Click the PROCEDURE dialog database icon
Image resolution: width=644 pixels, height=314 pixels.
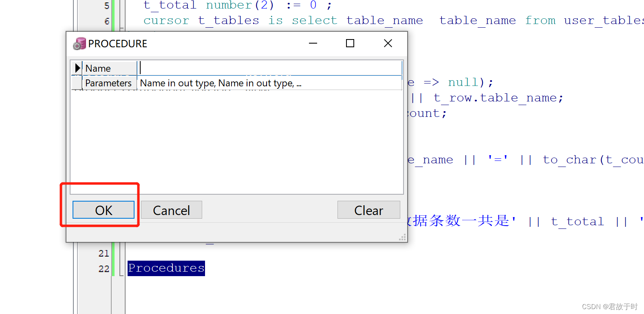click(79, 44)
